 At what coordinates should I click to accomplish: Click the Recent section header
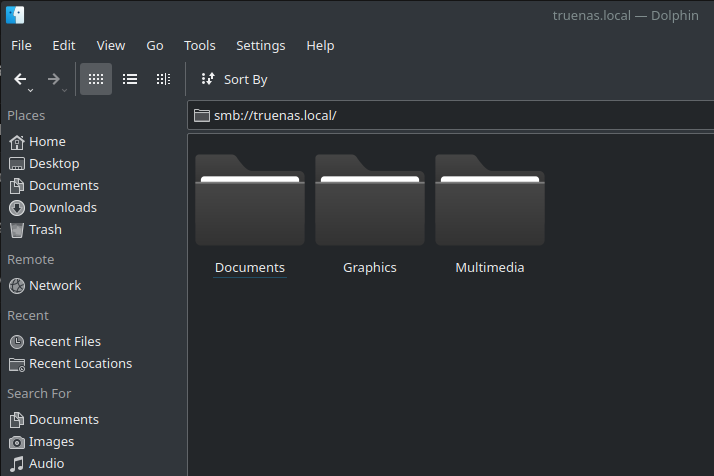28,316
